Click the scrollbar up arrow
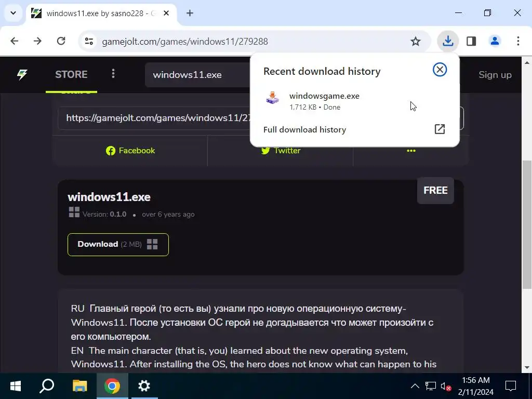 coord(527,63)
